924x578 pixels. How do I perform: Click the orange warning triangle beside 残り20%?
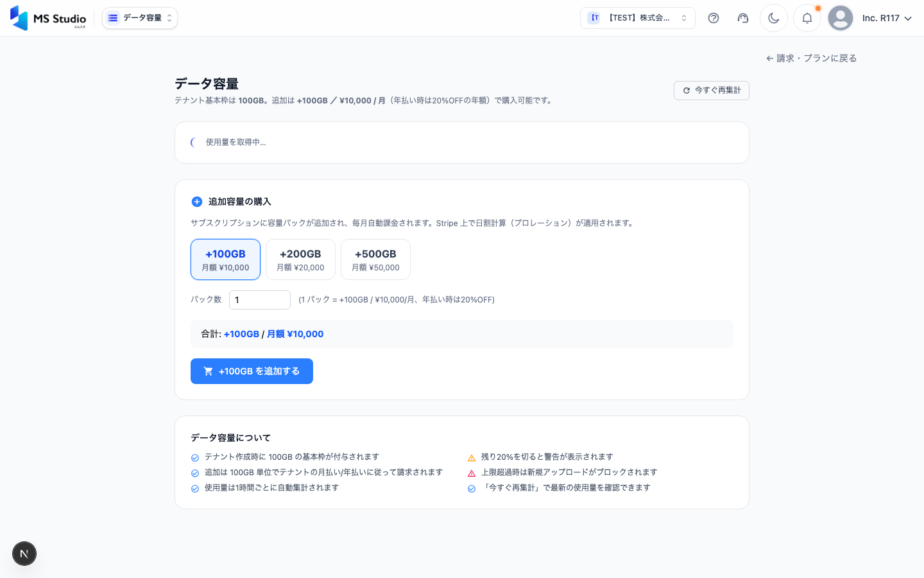(472, 458)
